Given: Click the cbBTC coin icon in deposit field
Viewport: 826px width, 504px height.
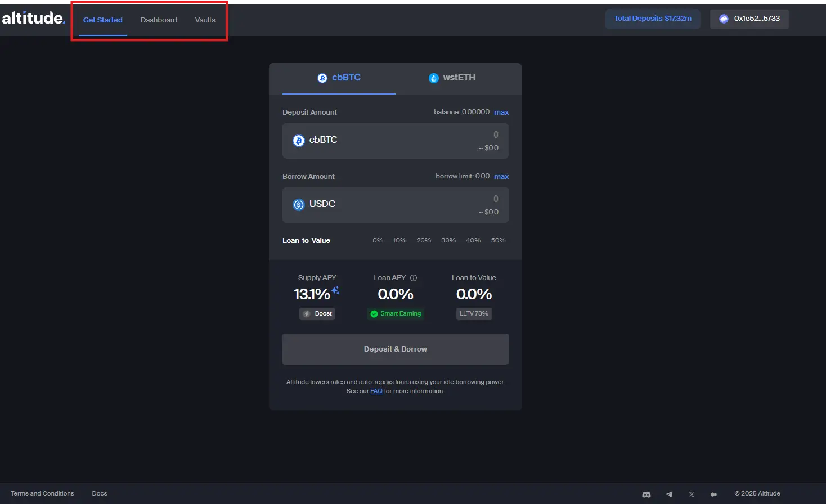Looking at the screenshot, I should (299, 141).
